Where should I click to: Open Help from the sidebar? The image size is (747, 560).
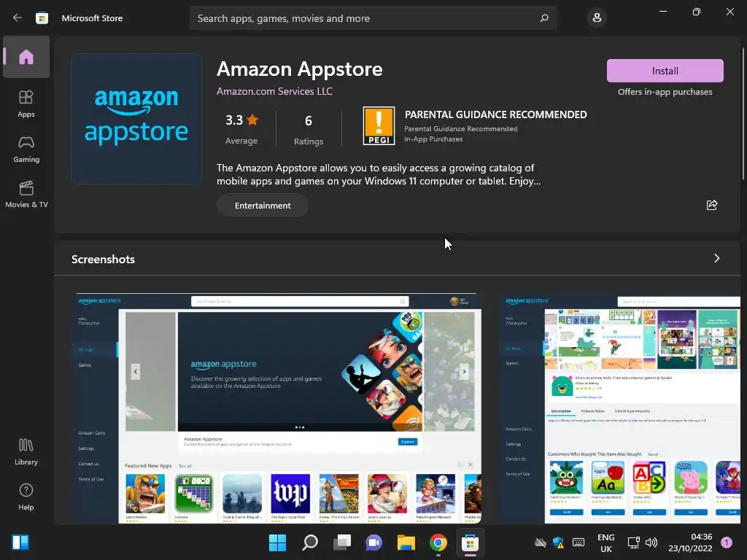[26, 497]
